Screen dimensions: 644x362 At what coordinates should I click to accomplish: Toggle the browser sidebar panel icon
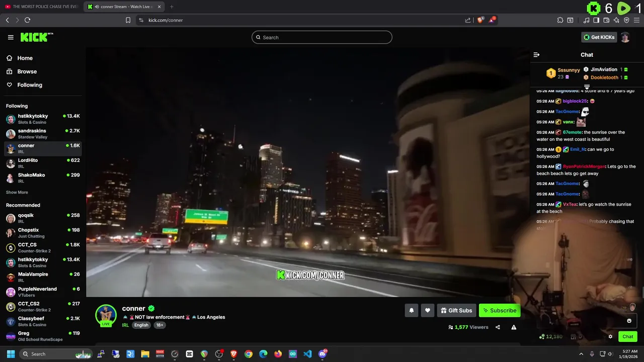click(x=596, y=20)
